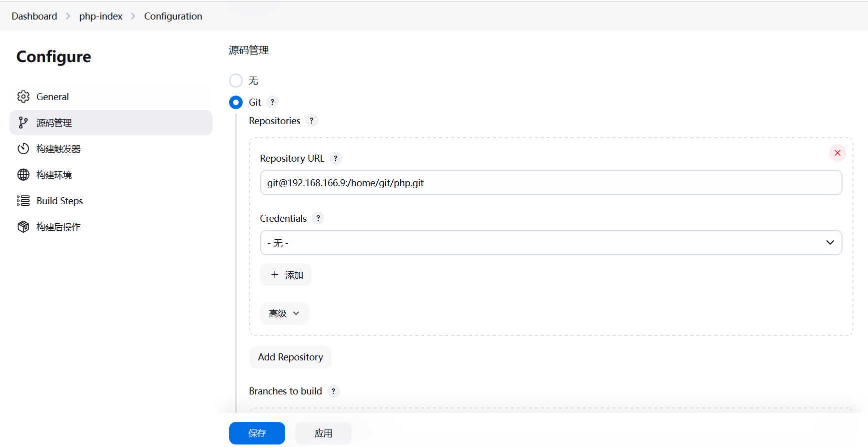
Task: Click the build environment globe icon
Action: click(24, 175)
